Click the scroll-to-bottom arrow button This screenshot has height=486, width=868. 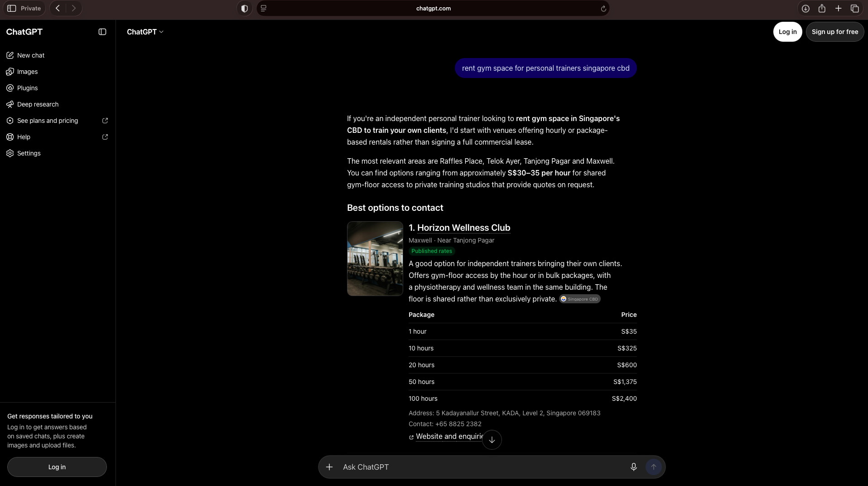(492, 440)
